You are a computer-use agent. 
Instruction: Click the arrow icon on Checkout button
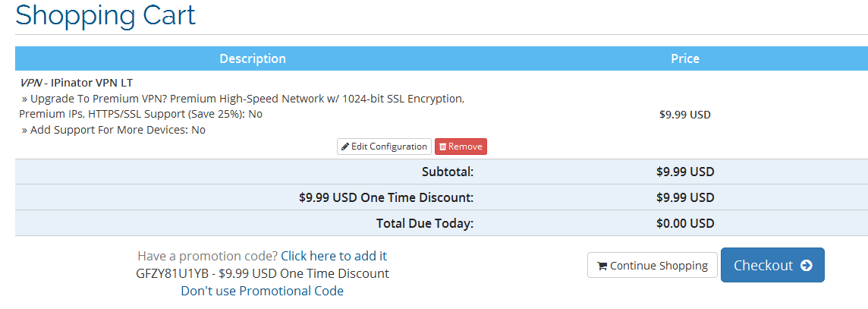(x=807, y=266)
